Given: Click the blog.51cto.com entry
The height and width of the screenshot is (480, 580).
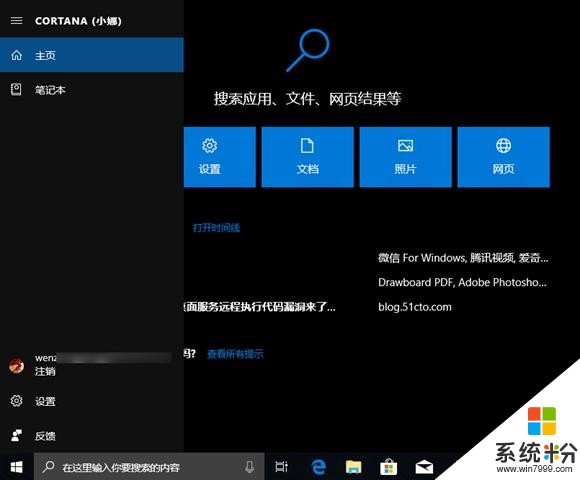Looking at the screenshot, I should [415, 307].
